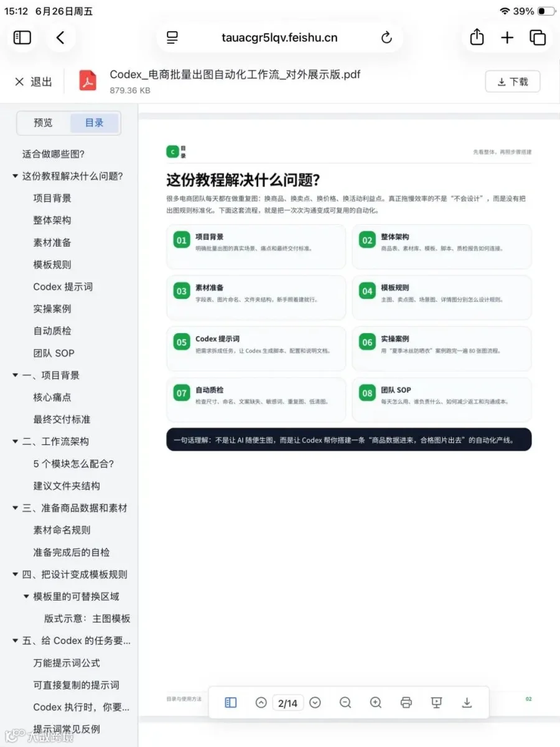Click the 08 团队 SOP card
This screenshot has width=560, height=747.
coord(442,400)
